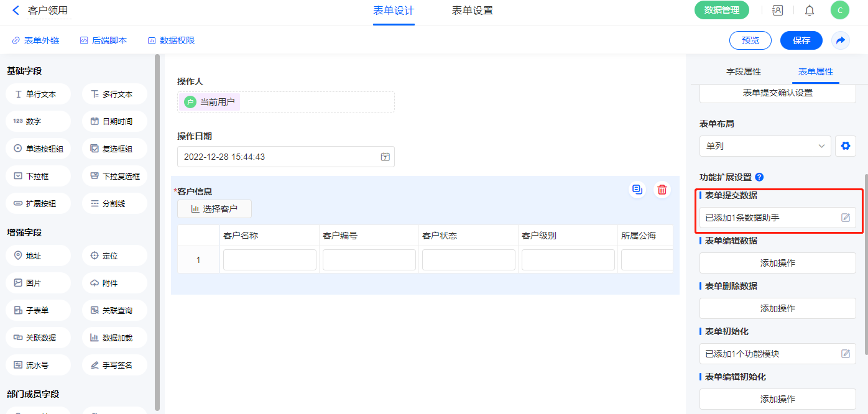Add the 单选按钮组 field
868x414 pixels.
[x=38, y=149]
